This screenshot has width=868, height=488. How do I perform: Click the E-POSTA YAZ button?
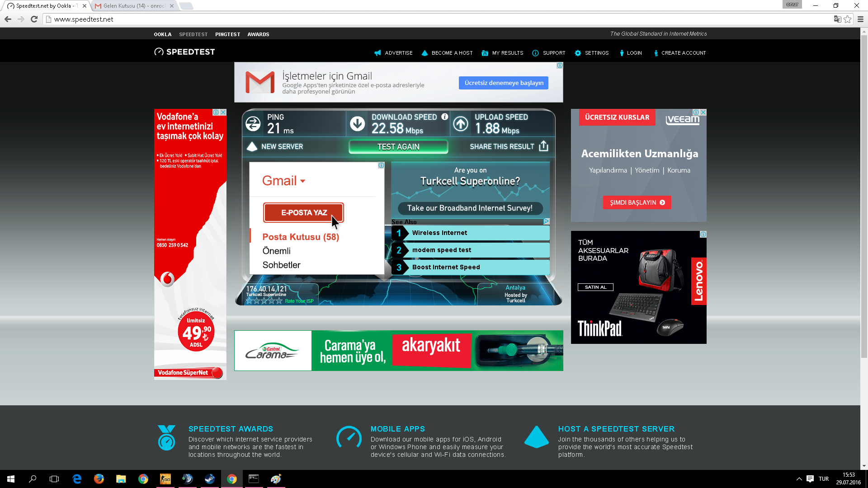pos(303,212)
